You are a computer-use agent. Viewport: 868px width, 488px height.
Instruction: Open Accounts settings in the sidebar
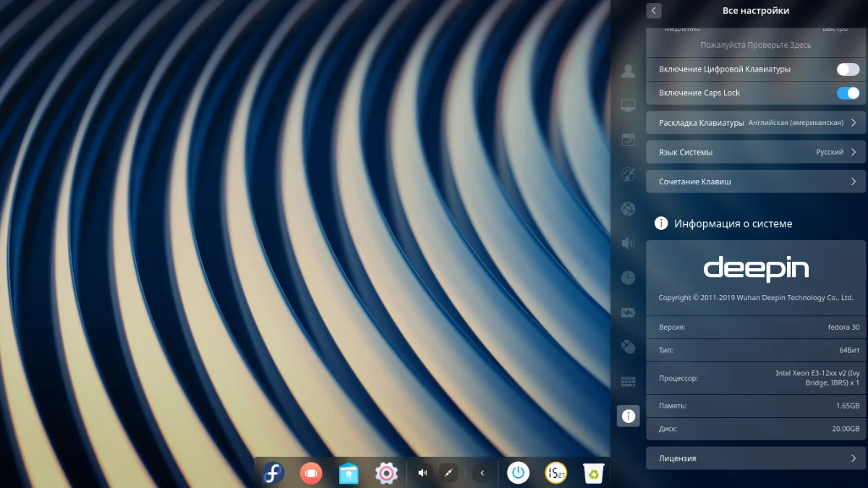pos(628,71)
